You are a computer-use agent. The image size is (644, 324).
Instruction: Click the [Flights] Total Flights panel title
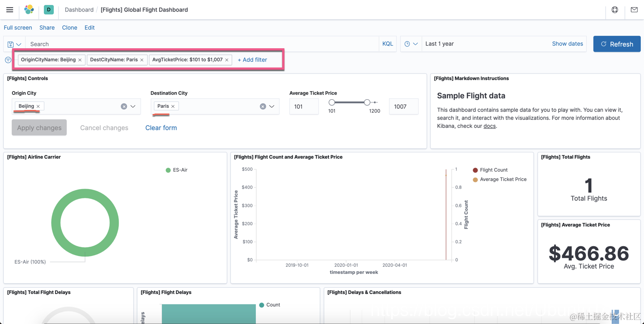(566, 157)
